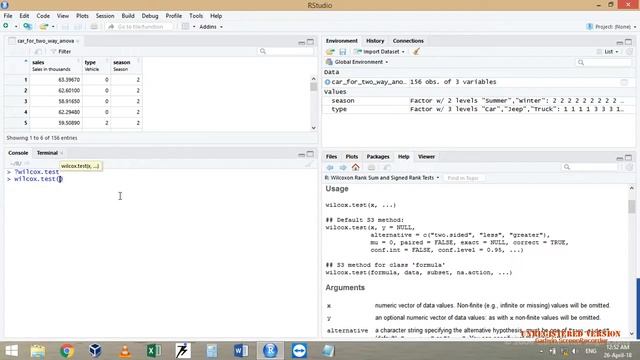This screenshot has width=640, height=360.
Task: Click the Help back arrow icon
Action: (x=330, y=167)
